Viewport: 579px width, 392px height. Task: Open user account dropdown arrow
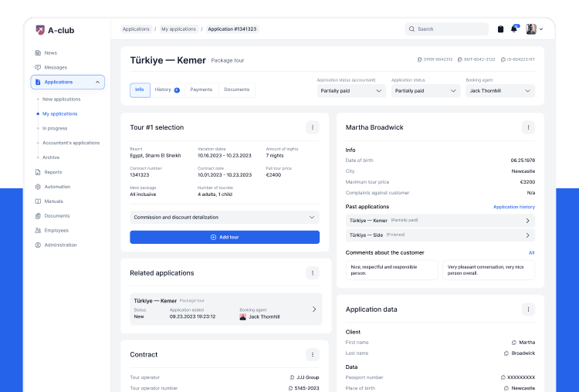[x=541, y=29]
